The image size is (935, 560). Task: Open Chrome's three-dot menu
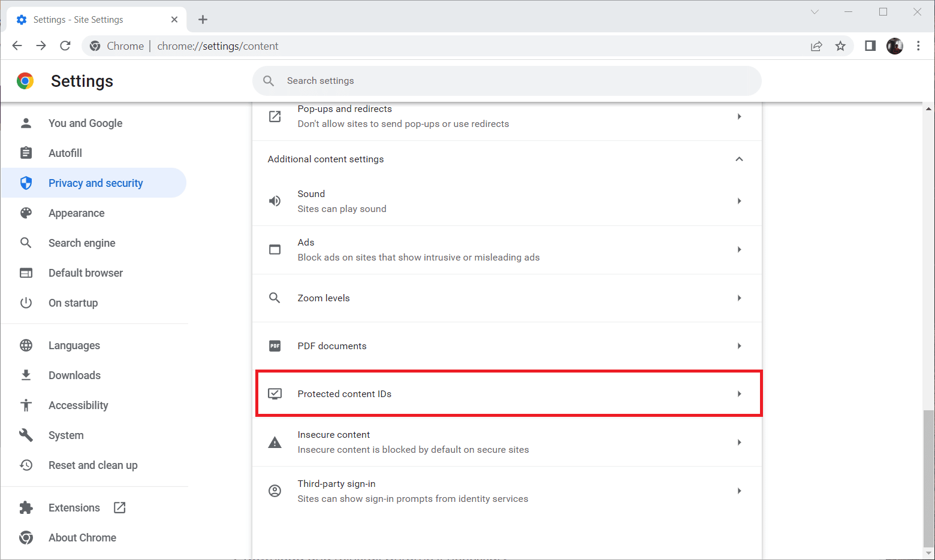918,46
